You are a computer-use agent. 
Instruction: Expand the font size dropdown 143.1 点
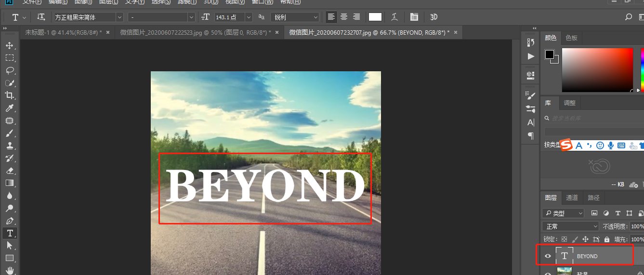(x=249, y=17)
